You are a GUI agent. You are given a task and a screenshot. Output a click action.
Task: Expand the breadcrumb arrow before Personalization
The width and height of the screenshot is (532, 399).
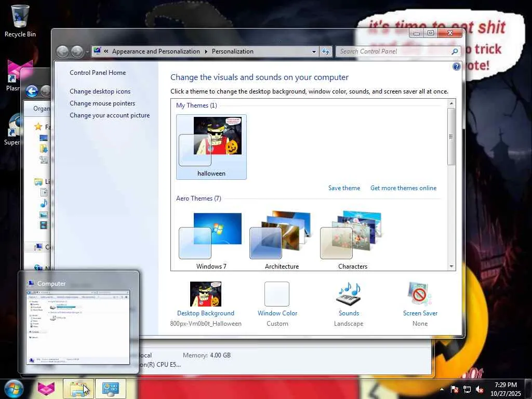[x=206, y=51]
